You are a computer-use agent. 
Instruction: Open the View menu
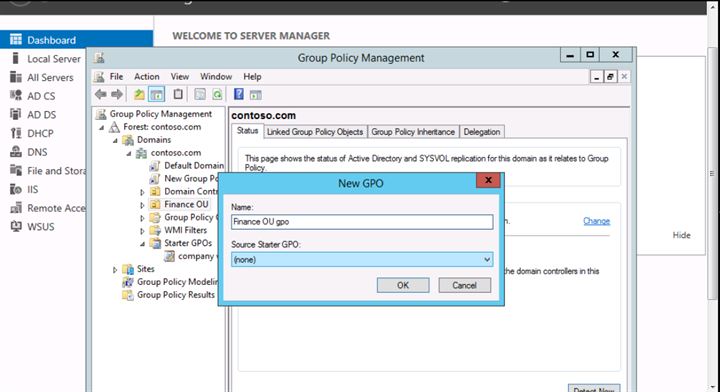pyautogui.click(x=180, y=77)
